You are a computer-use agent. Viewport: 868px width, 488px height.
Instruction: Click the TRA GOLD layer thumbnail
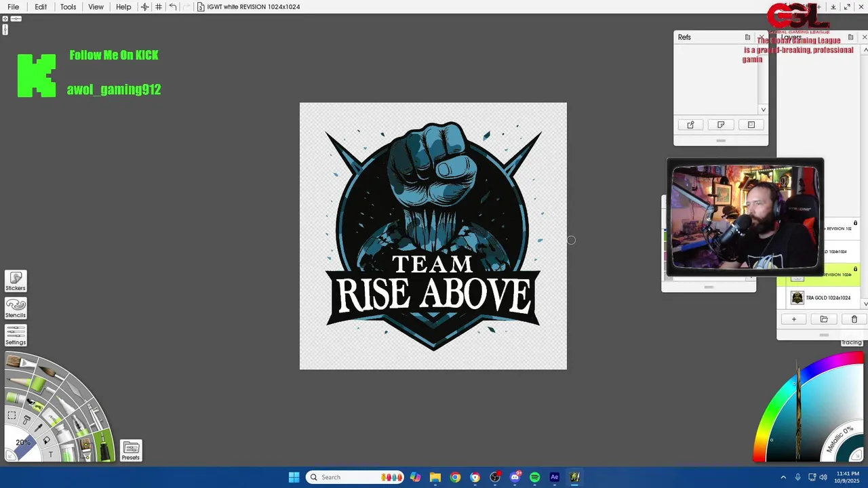click(x=797, y=298)
